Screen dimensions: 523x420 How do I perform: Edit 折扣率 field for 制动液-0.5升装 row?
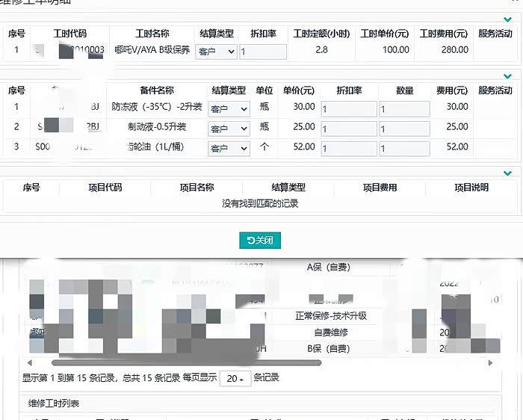click(x=349, y=129)
